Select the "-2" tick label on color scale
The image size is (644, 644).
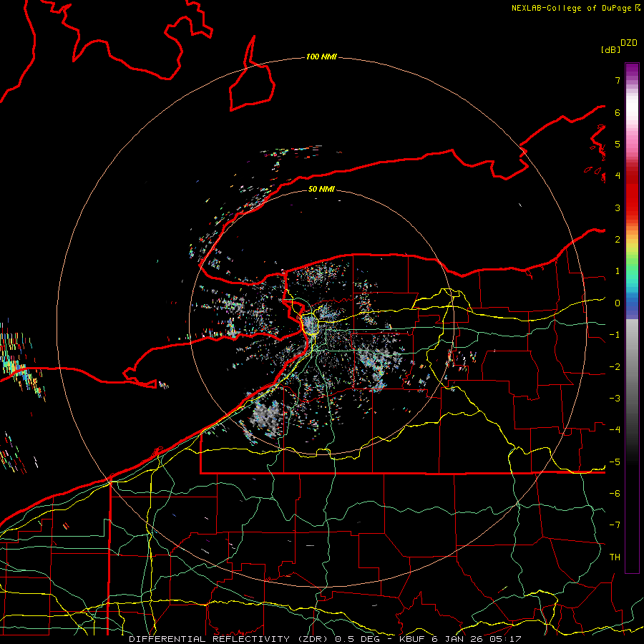coord(615,367)
